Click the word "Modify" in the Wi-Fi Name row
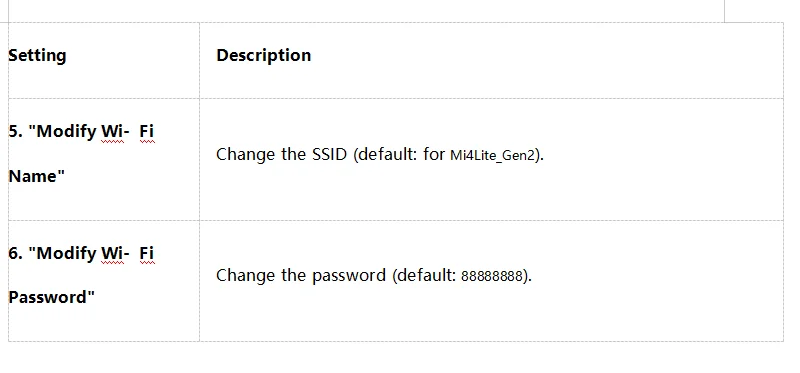Viewport: 800px width, 373px height. click(x=66, y=132)
